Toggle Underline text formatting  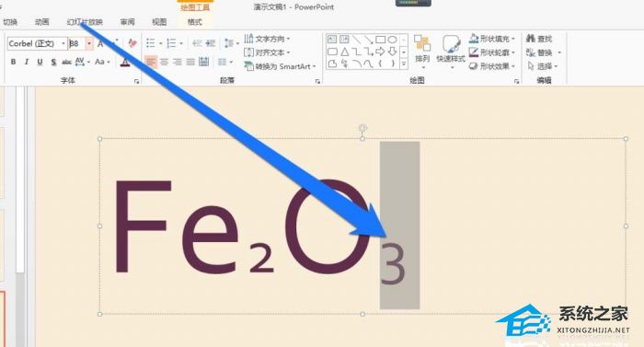pyautogui.click(x=40, y=62)
